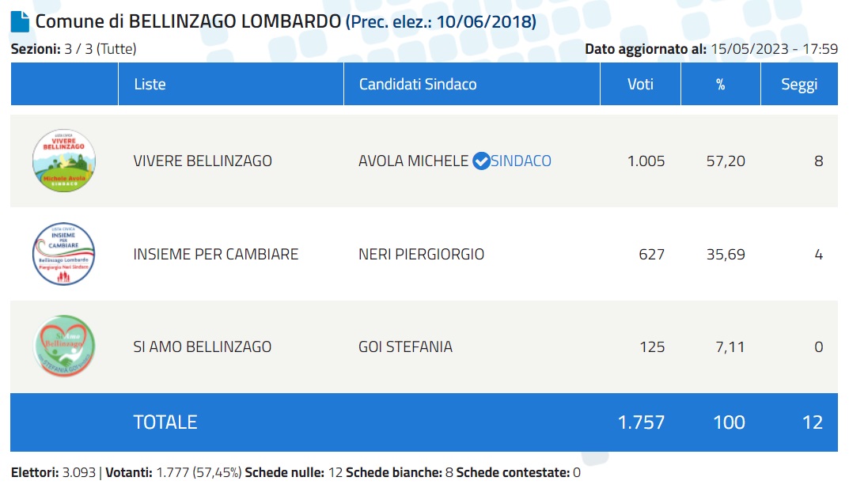
Task: Click the Candidati Sindaco column header
Action: [x=418, y=84]
